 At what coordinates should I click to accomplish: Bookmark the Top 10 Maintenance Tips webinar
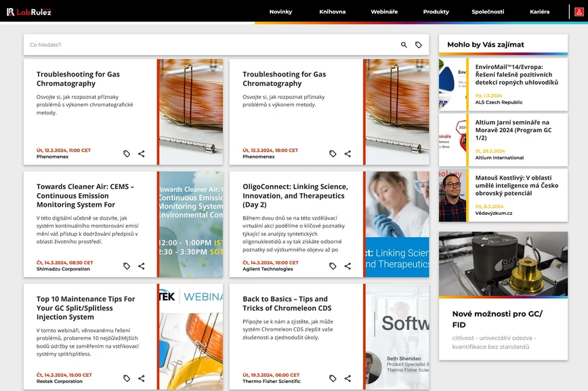coord(127,379)
